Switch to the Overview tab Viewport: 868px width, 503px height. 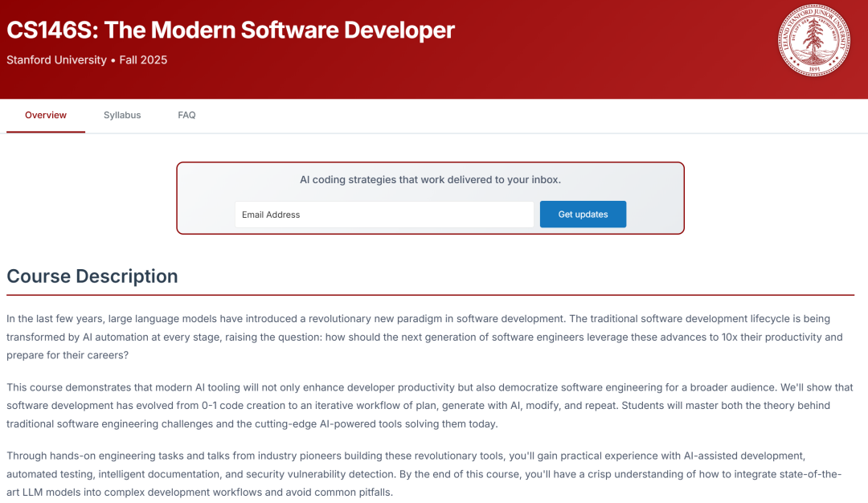(45, 115)
